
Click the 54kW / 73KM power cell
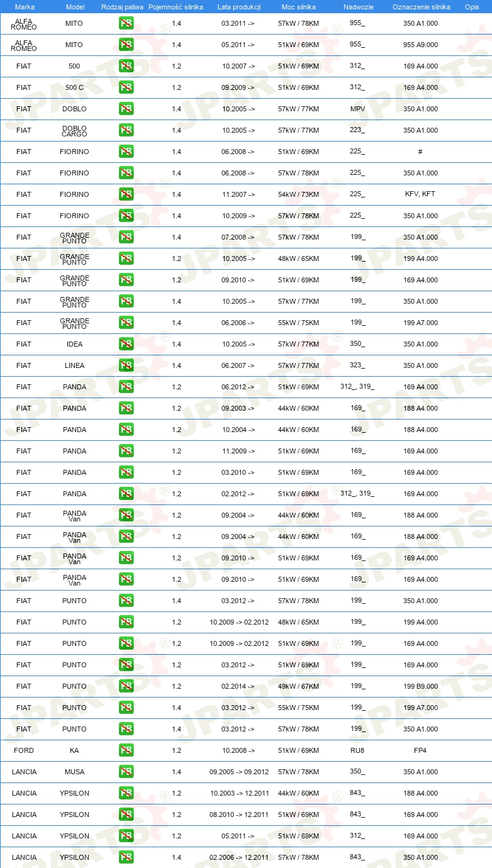point(298,194)
